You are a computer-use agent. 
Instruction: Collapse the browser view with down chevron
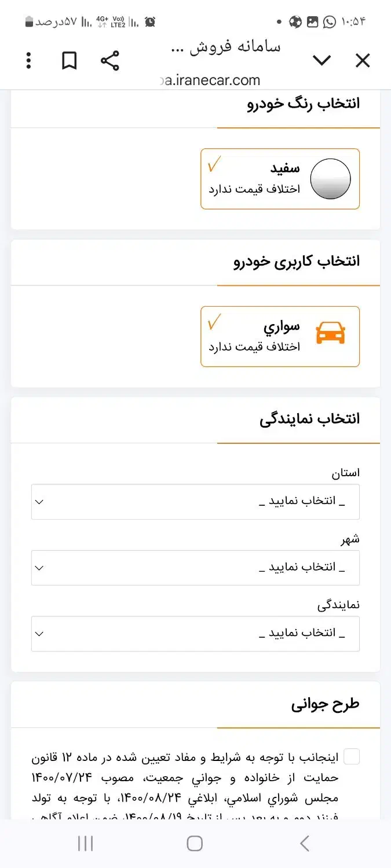tap(321, 61)
